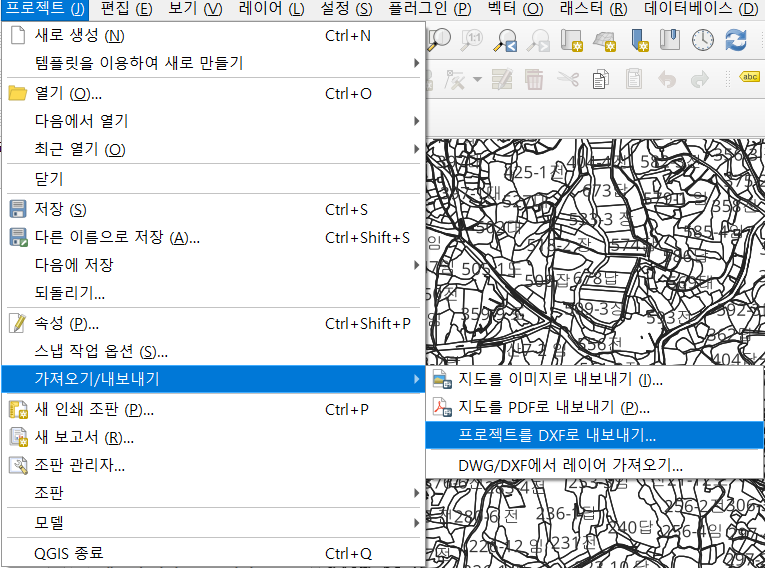This screenshot has width=765, height=568.
Task: Open the 설정 (S) menu
Action: pos(346,9)
